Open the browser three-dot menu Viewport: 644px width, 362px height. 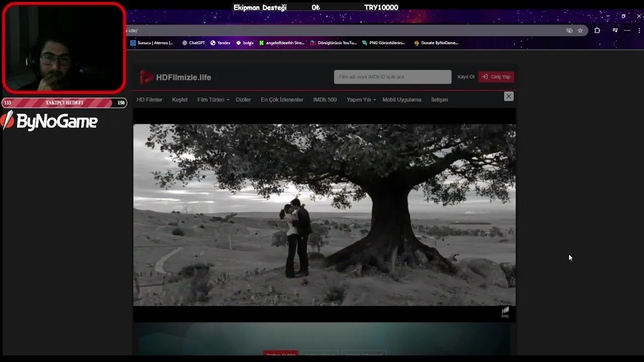(x=639, y=31)
